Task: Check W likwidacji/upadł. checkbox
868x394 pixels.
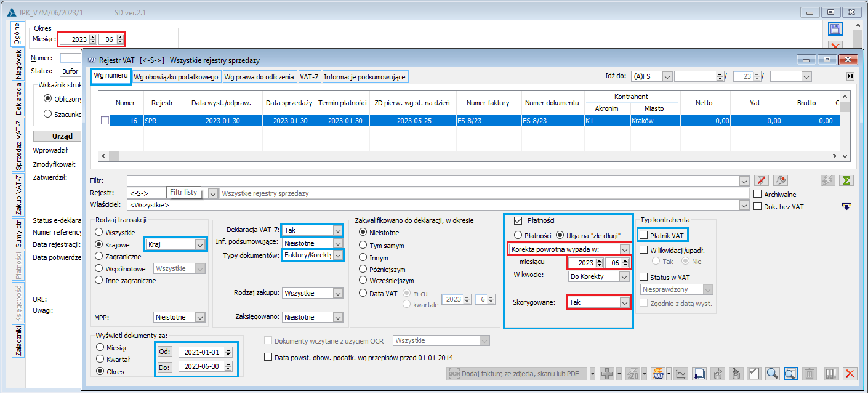Action: 644,249
